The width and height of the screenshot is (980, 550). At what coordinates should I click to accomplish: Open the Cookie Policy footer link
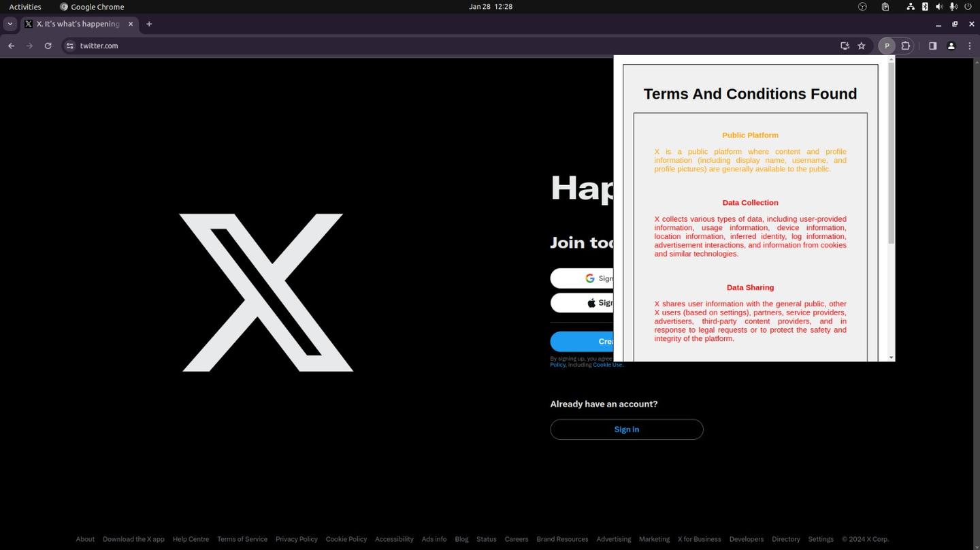click(x=346, y=539)
